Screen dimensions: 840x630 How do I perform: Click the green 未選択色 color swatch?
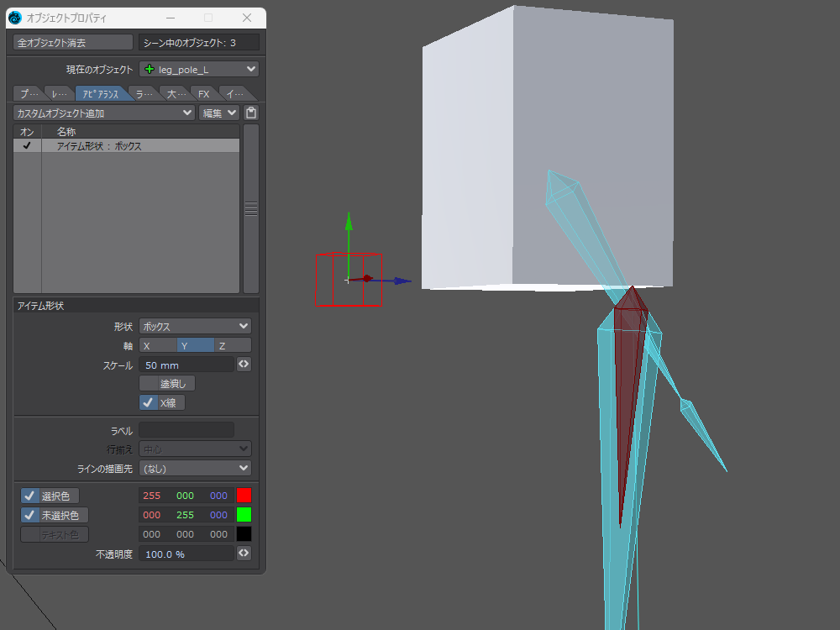[x=244, y=515]
